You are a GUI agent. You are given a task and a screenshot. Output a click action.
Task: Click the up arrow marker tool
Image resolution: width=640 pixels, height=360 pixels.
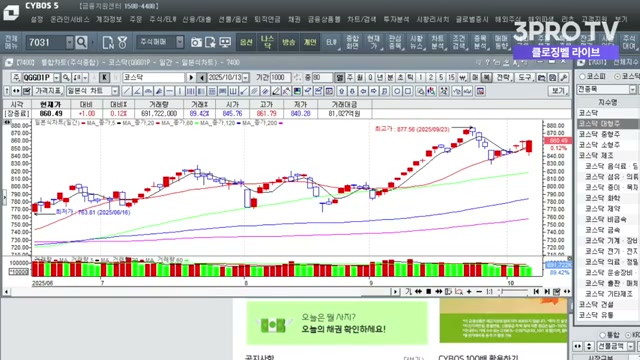pos(341,91)
